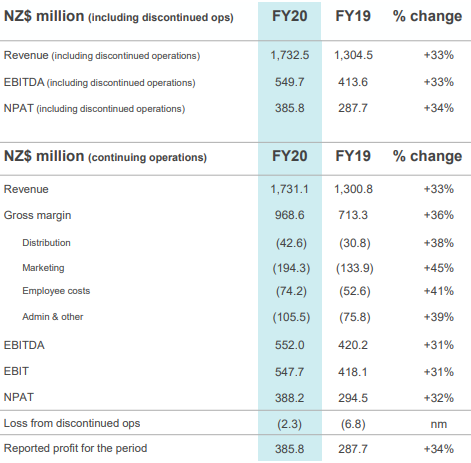
Task: Select NPAT including discontinued operations row label
Action: click(x=94, y=108)
